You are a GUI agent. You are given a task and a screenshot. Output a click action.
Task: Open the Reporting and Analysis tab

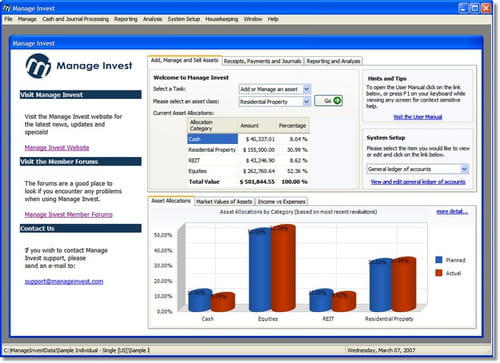point(333,61)
